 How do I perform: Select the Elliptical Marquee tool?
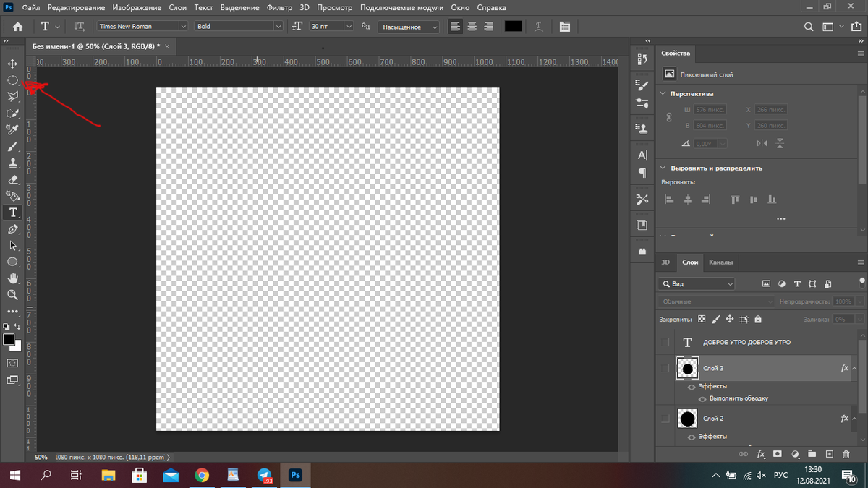pyautogui.click(x=12, y=80)
